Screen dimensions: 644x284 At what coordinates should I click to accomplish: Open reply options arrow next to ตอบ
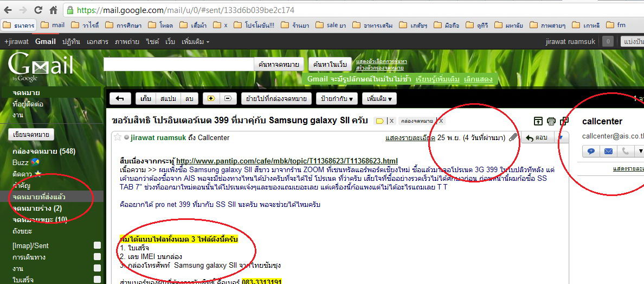(x=561, y=138)
